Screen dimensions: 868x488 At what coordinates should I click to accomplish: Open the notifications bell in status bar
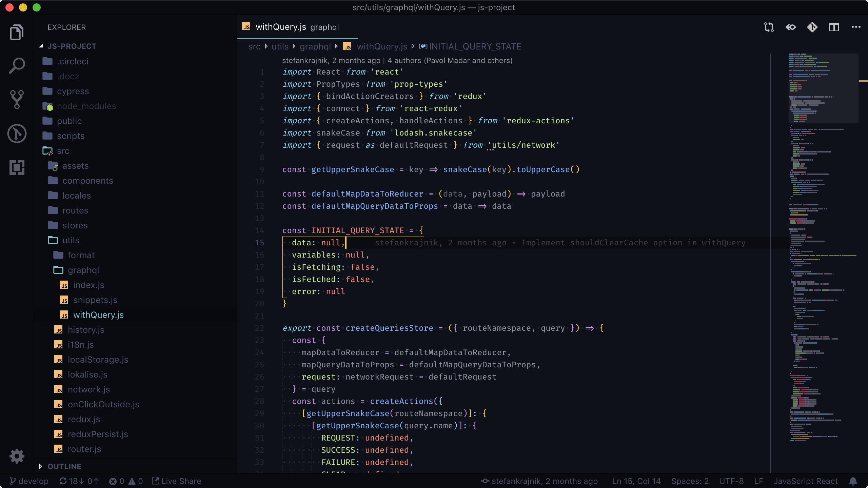(853, 481)
